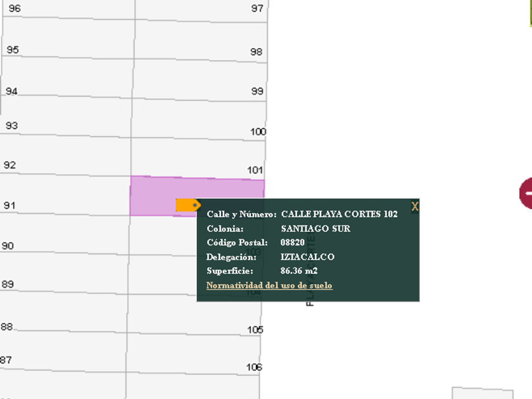
Task: Select the highlighted pink parcel 102
Action: click(x=163, y=195)
